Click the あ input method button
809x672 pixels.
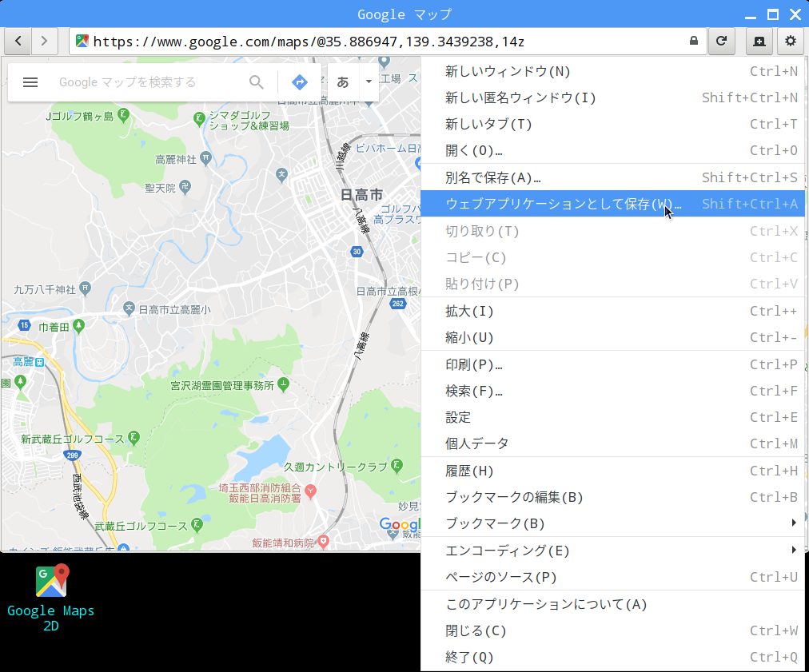(343, 82)
